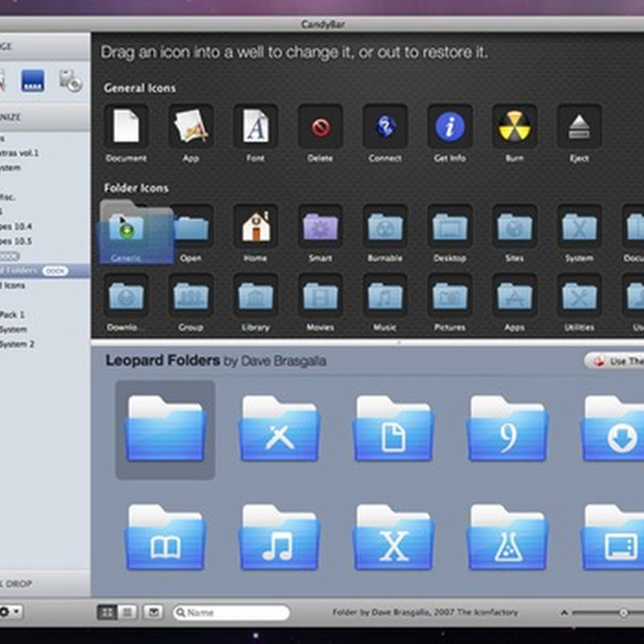The width and height of the screenshot is (644, 644).
Task: Open the search magnifier options
Action: [180, 613]
